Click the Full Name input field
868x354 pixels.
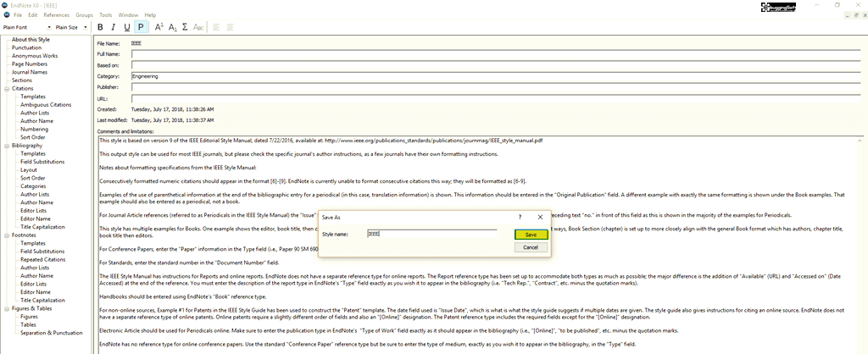click(497, 54)
